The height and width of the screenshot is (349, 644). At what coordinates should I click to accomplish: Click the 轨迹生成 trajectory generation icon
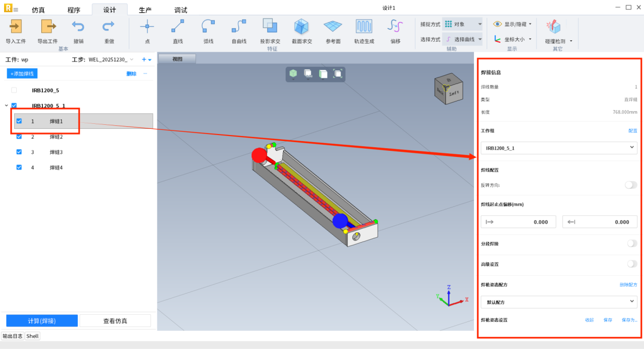click(363, 26)
